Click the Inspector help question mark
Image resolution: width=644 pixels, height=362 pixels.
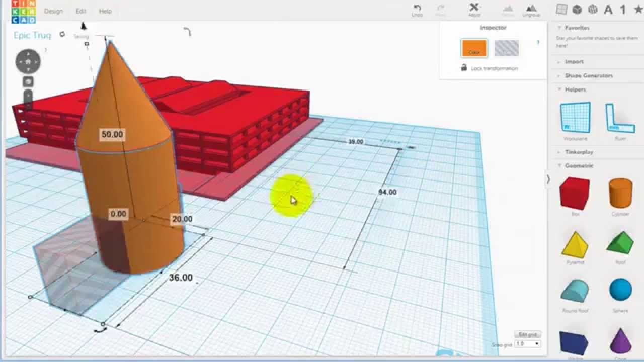coord(538,43)
